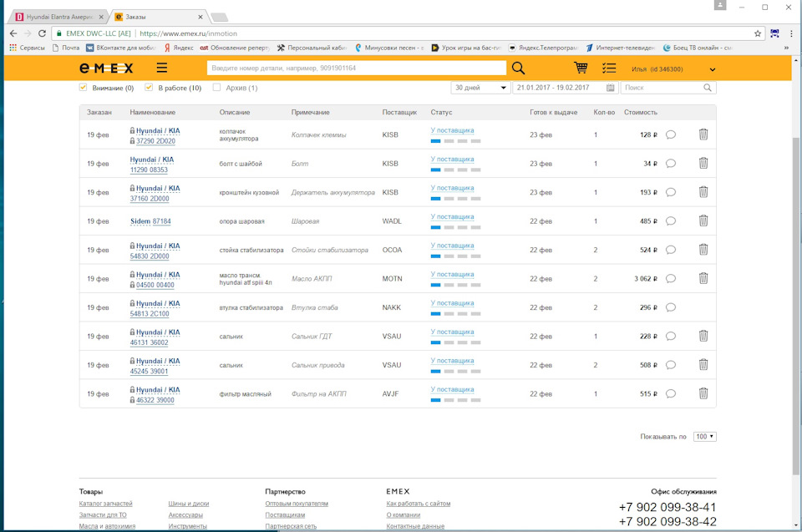The width and height of the screenshot is (802, 532).
Task: Open the comment bubble for the 128 ₽ order
Action: coord(671,134)
